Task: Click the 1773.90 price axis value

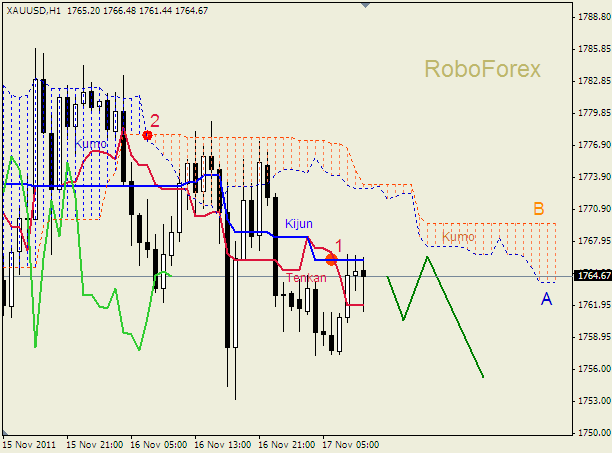Action: pos(594,177)
